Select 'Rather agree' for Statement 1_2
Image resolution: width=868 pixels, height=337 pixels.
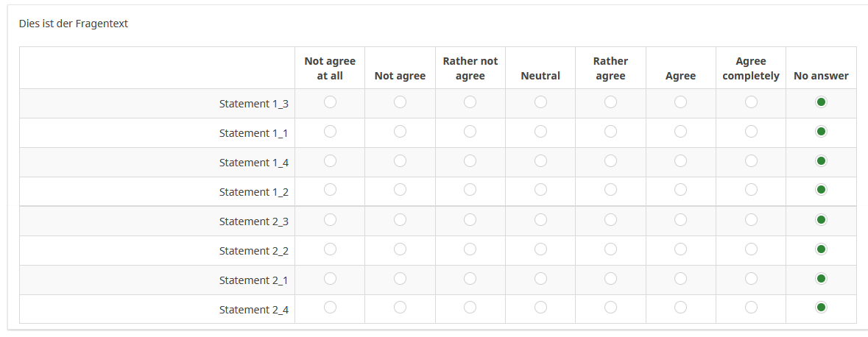tap(610, 191)
